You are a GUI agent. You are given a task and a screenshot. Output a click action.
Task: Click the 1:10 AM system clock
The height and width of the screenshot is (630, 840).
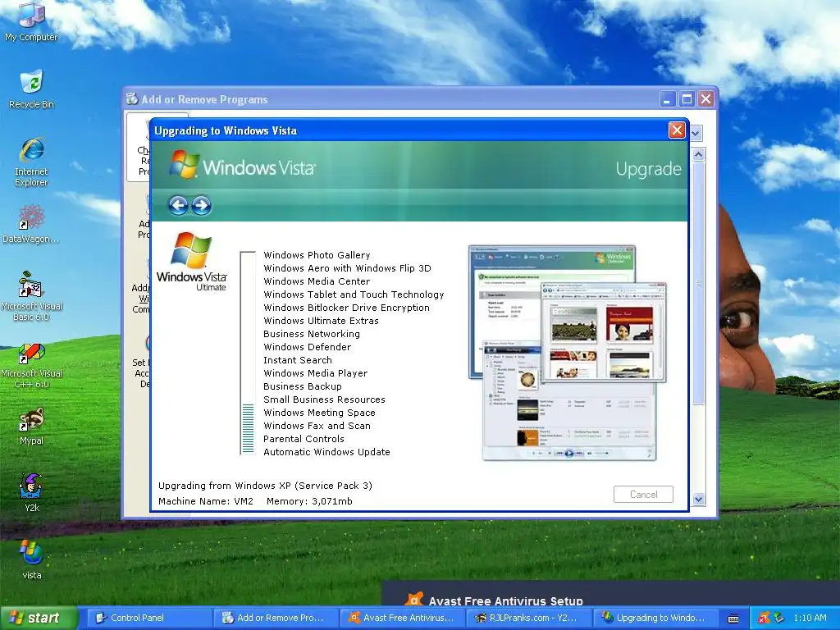(810, 618)
